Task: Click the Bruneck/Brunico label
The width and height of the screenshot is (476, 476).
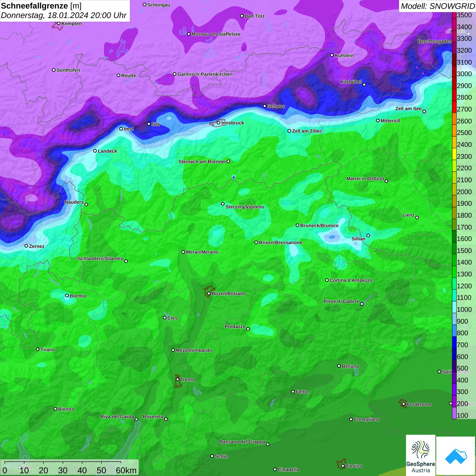Action: coord(319,225)
